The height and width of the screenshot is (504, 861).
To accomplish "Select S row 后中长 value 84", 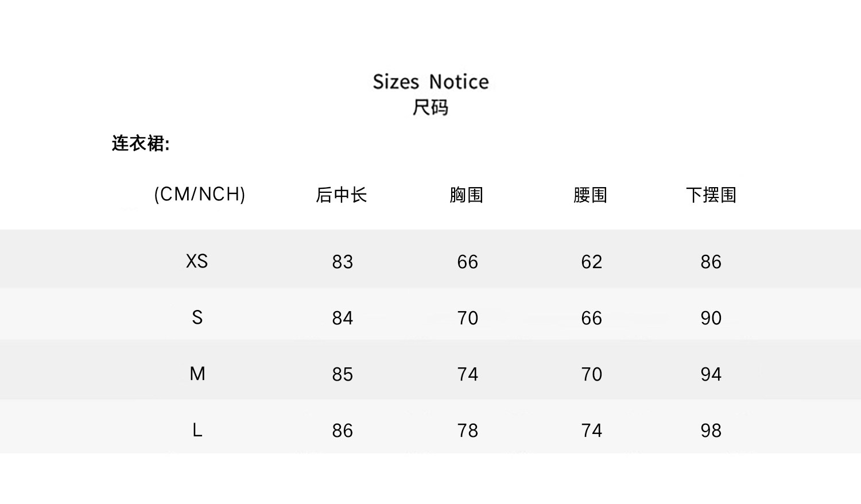I will tap(342, 318).
